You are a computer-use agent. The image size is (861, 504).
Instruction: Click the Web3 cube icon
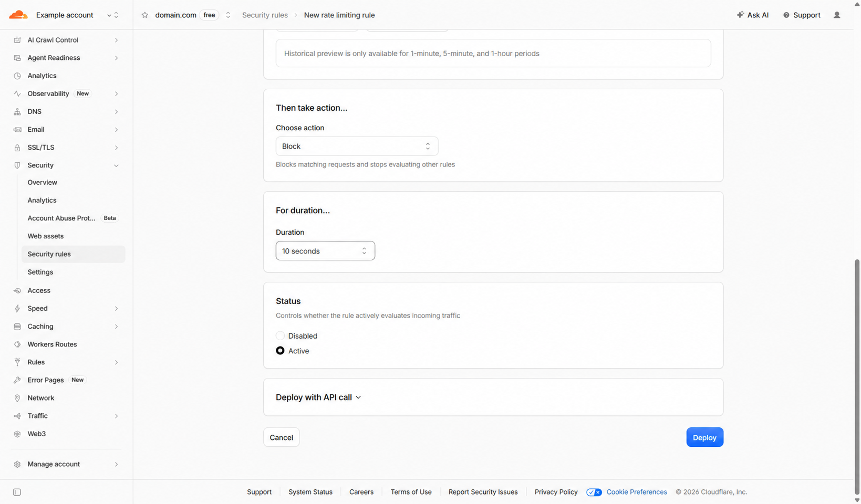(17, 434)
